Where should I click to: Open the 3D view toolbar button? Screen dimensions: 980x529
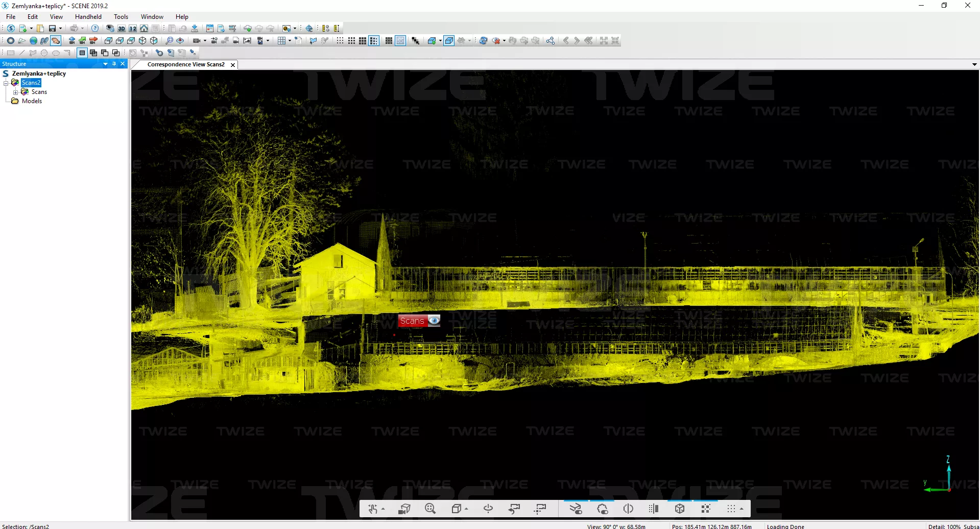(122, 29)
